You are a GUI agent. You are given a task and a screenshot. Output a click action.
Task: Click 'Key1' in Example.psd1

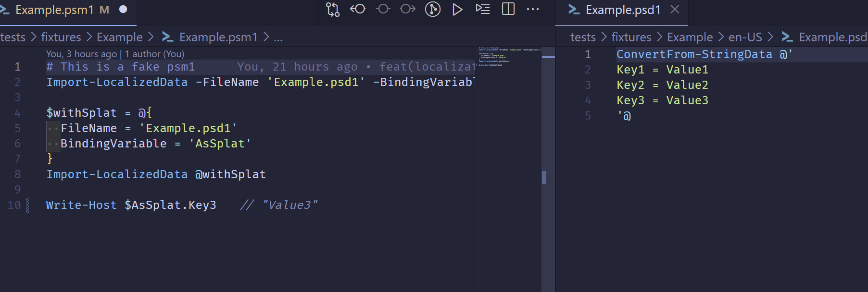pyautogui.click(x=630, y=70)
